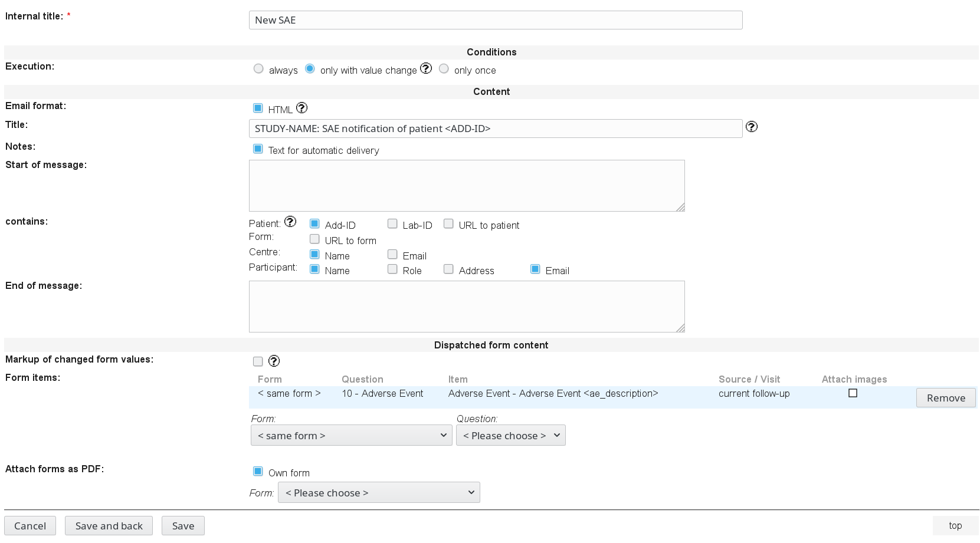Screen dimensions: 980x543
Task: Focus the Internal title input field
Action: click(x=496, y=20)
